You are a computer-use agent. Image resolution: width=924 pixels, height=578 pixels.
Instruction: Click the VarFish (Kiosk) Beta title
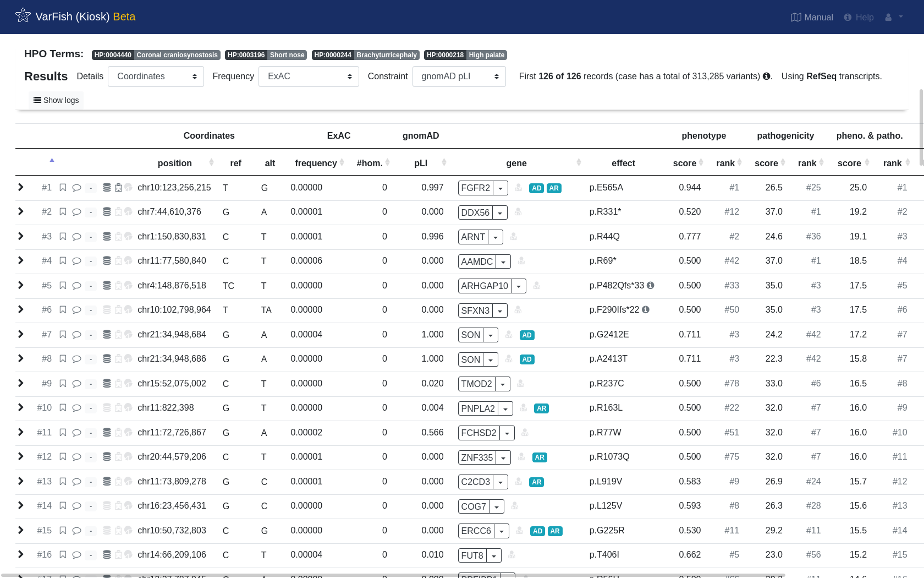85,17
